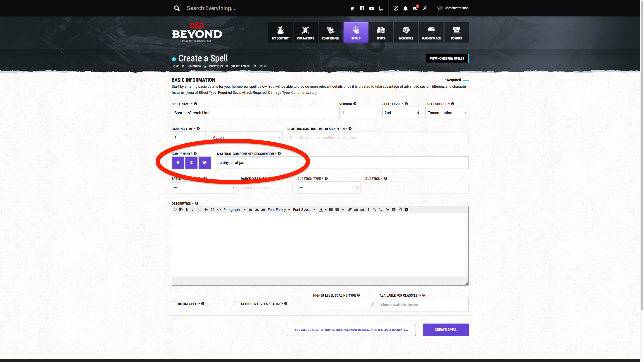Click the magnifying glass search icon

177,8
